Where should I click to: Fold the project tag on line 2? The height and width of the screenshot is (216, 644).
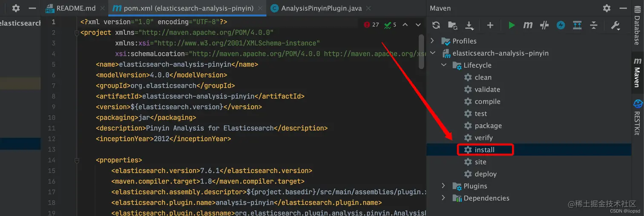pos(77,33)
